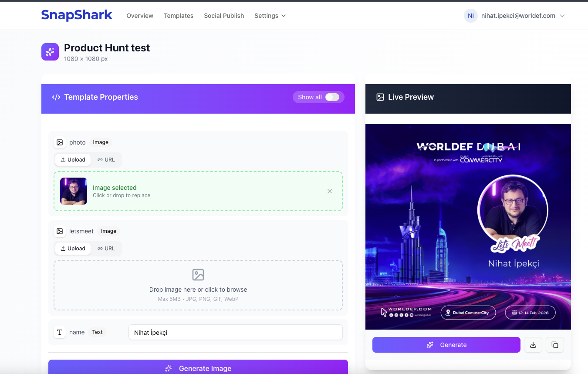Click the Template Properties heading
The image size is (588, 374).
[x=101, y=97]
